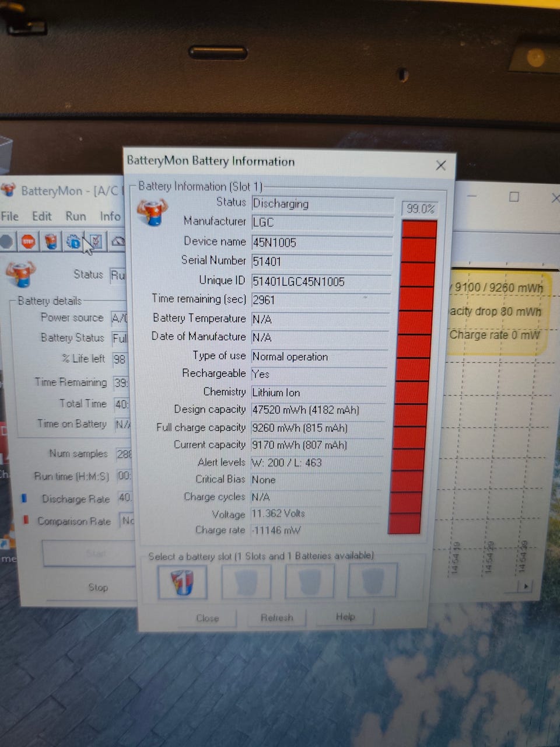Click the Serial Number field 51401
This screenshot has height=747, width=560.
point(321,261)
